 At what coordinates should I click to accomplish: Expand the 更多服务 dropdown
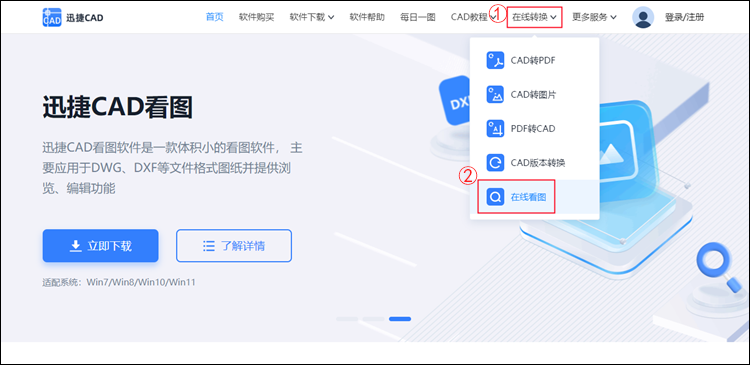click(594, 17)
